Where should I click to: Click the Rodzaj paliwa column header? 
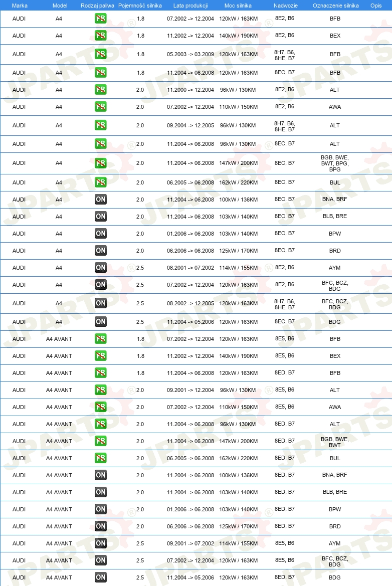tap(98, 6)
